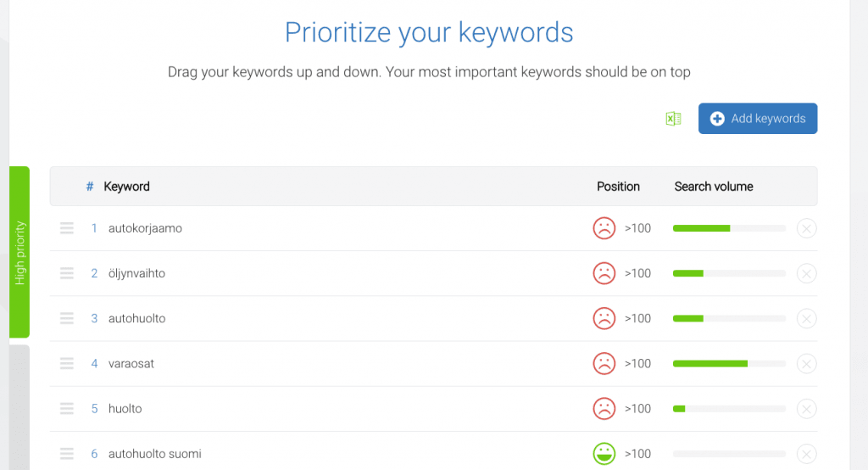The width and height of the screenshot is (868, 470).
Task: Click the Keyword column header
Action: click(126, 187)
